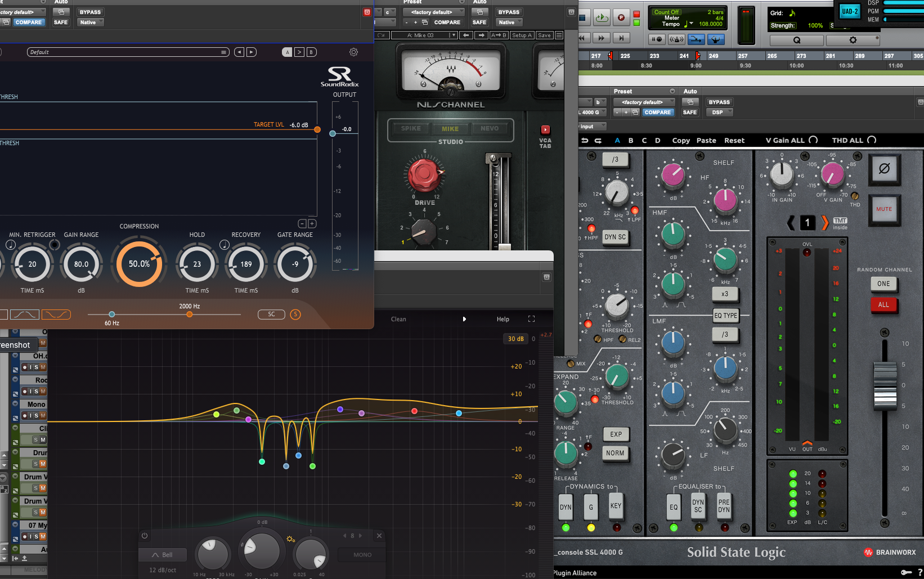
Task: Toggle BYPASS on the SoundRadix plugin header
Action: (x=90, y=12)
